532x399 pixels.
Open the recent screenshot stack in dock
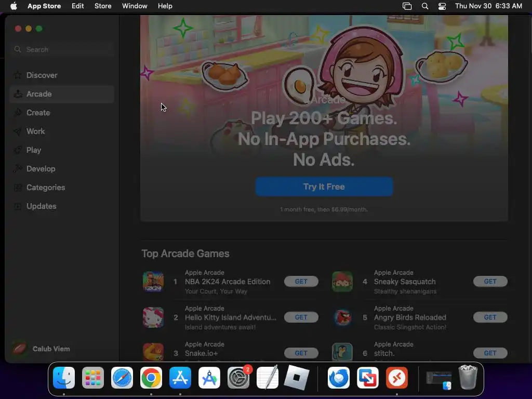point(439,380)
